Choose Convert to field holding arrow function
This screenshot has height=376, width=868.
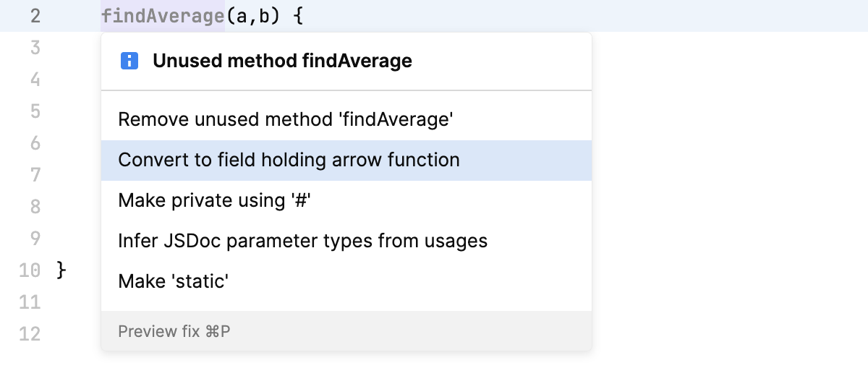289,160
